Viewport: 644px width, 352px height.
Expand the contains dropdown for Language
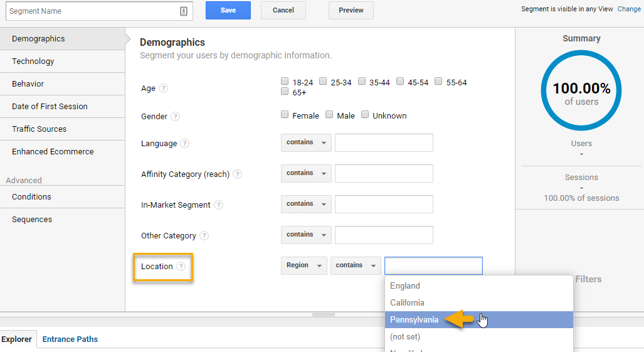[306, 142]
